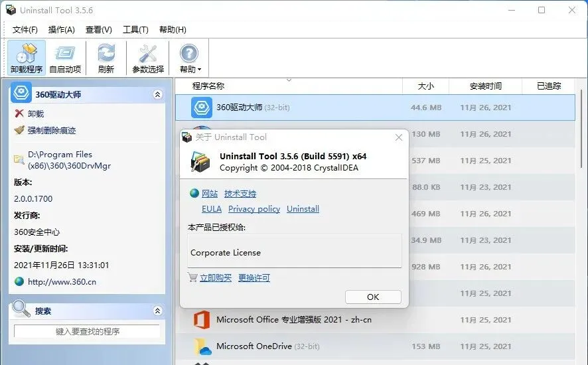Sort by 安装时间 column header
The height and width of the screenshot is (365, 588).
[485, 86]
